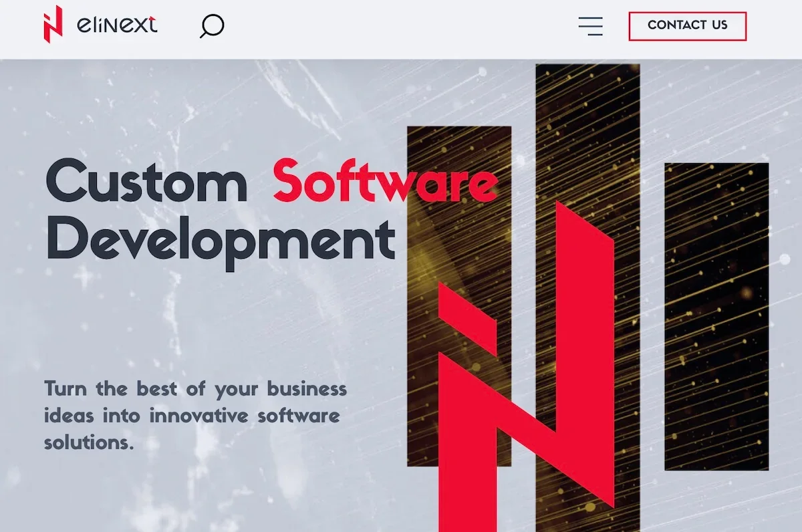Click the red Elinext logo mark in header
This screenshot has height=532, width=802.
(53, 24)
